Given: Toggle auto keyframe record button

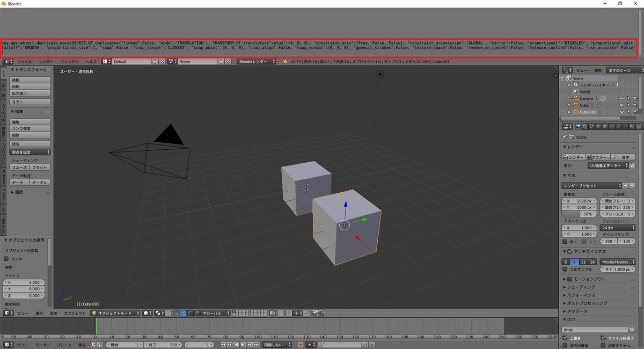Looking at the screenshot, I should (x=301, y=345).
